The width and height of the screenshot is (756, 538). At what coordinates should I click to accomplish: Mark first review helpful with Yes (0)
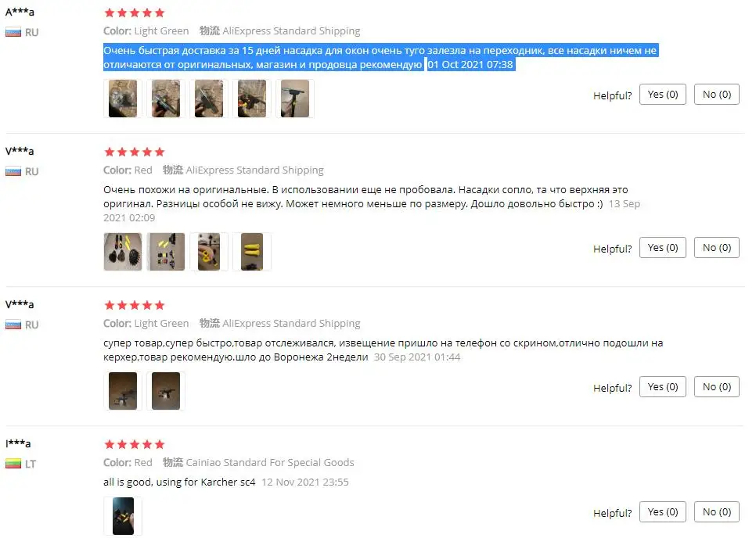pyautogui.click(x=662, y=95)
